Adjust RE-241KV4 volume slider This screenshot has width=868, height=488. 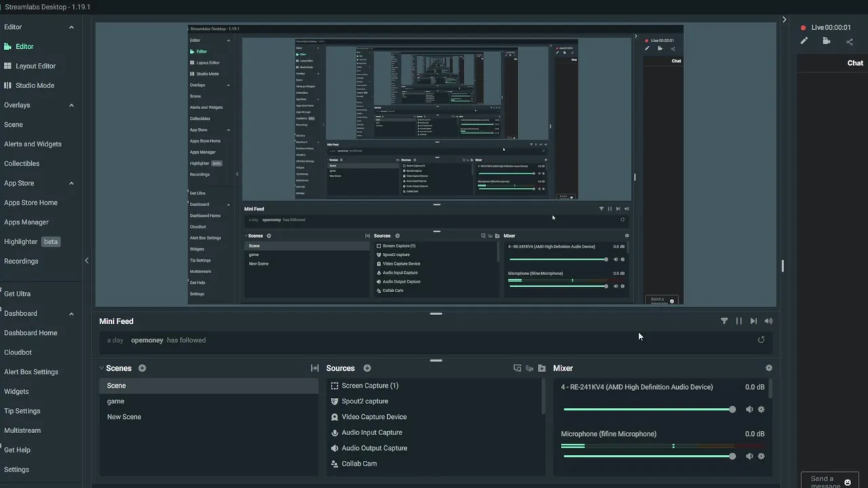(x=648, y=409)
